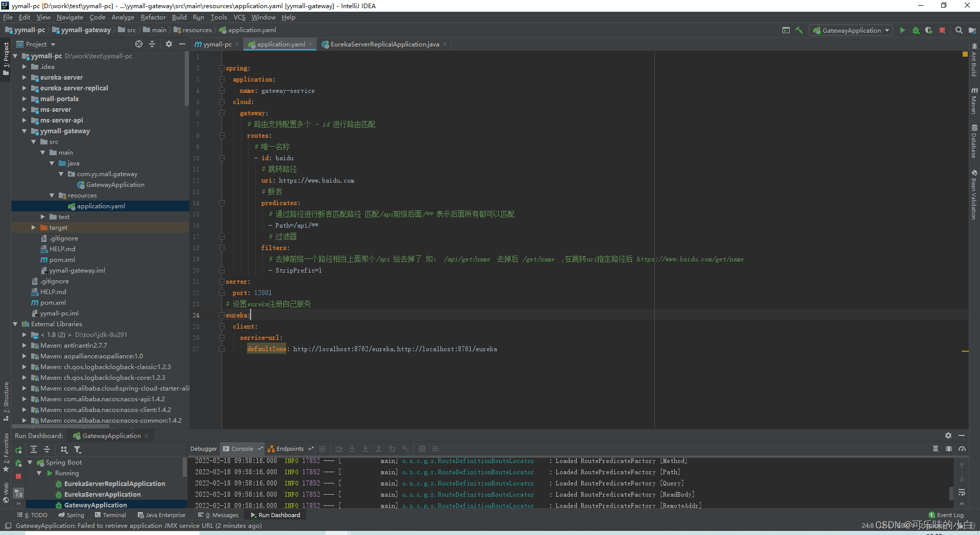Run GatewayApplication with coverage
980x535 pixels.
click(x=928, y=31)
